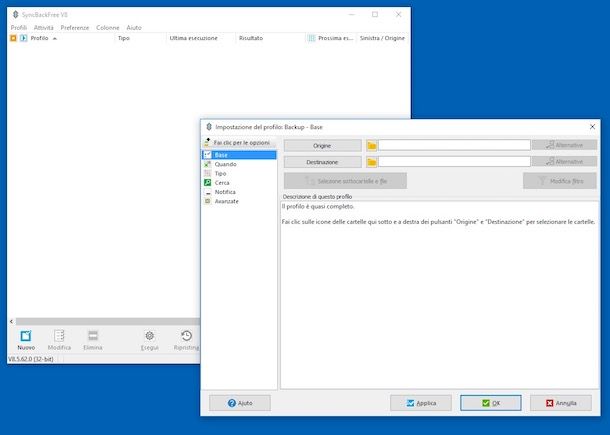
Task: Open folder browser next to Destinazione
Action: tap(371, 161)
